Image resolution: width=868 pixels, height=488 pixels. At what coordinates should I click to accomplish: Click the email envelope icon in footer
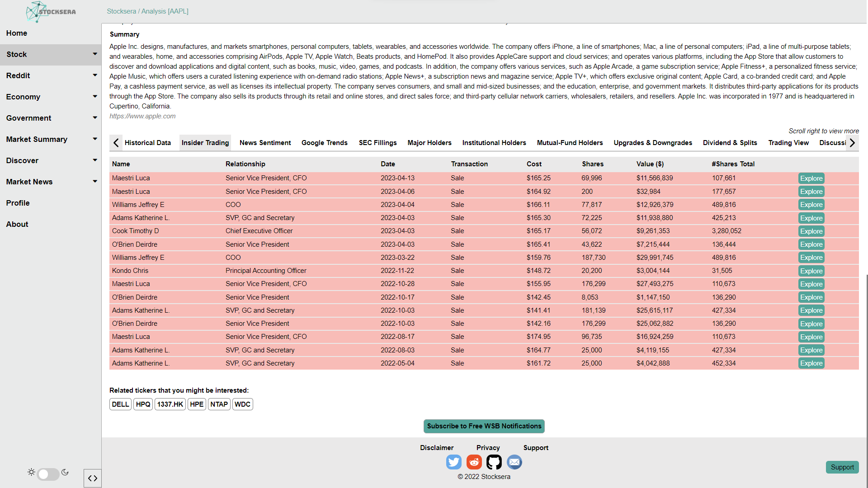tap(514, 462)
